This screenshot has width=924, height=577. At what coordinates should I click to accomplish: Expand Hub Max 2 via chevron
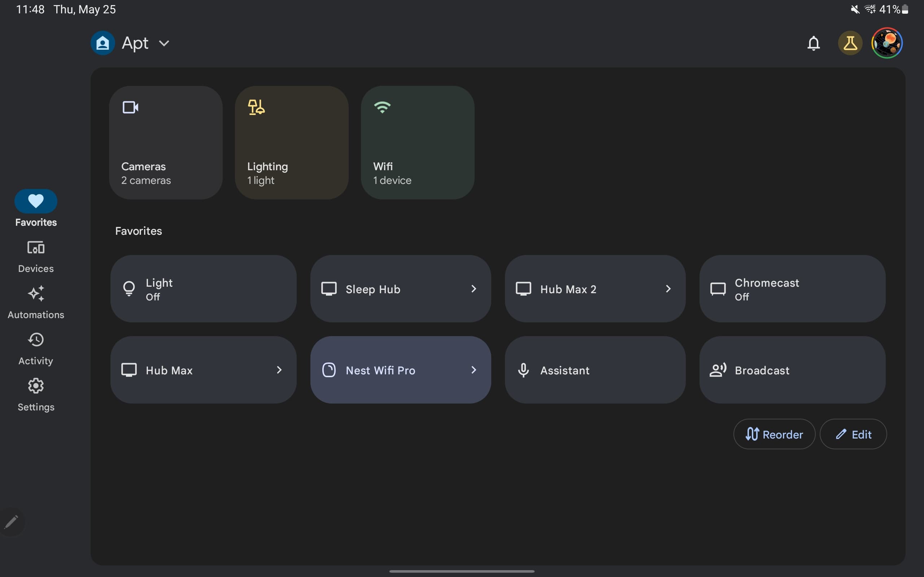pos(668,289)
